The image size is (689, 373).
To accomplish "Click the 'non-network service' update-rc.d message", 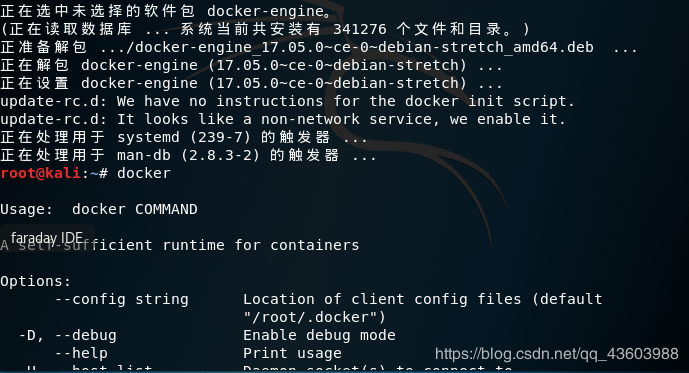I will [283, 119].
